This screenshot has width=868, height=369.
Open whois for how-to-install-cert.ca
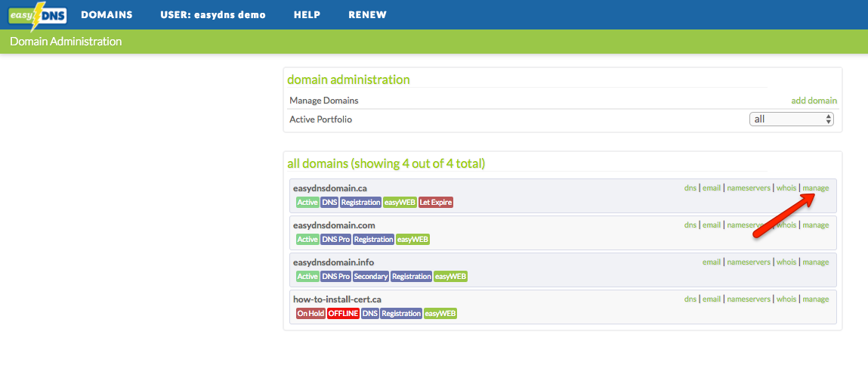786,299
